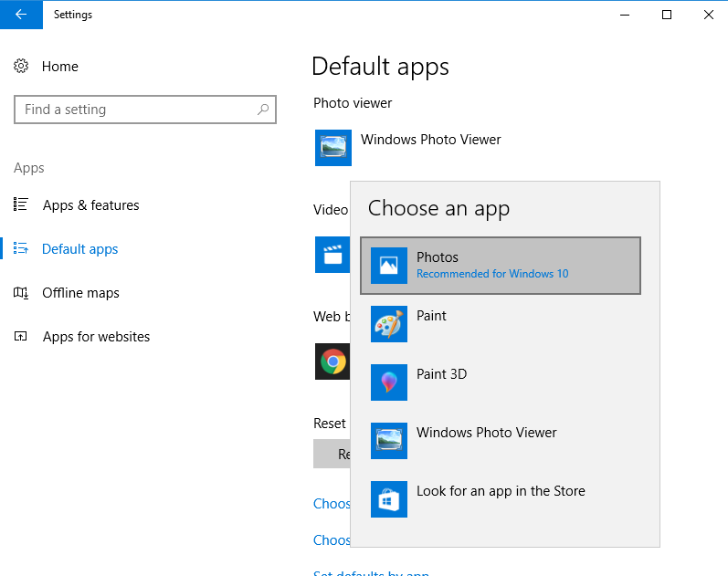
Task: Click the Windows Photo Viewer icon in chooser list
Action: (389, 441)
